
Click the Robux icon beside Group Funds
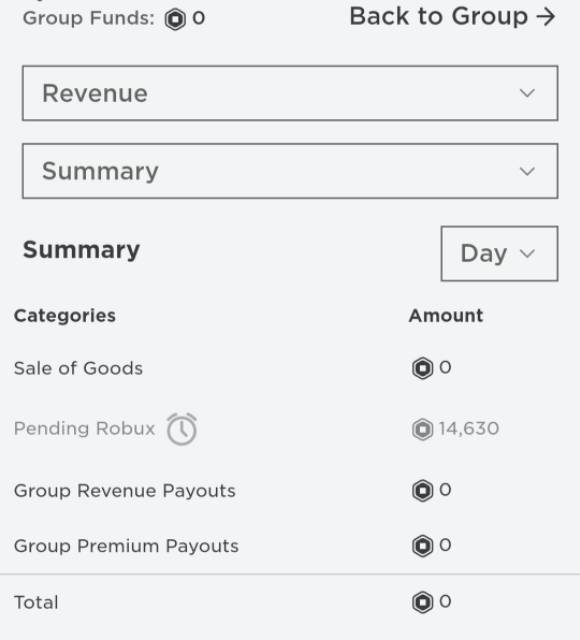(175, 19)
